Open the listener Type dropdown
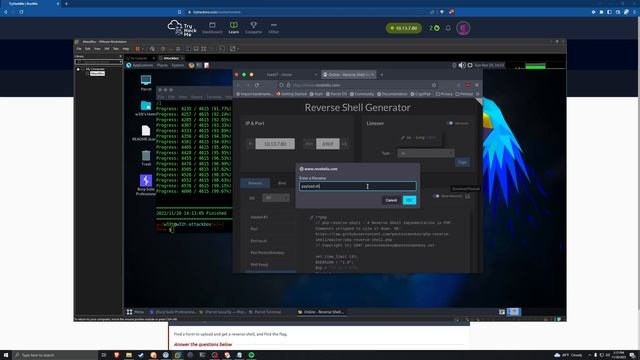Image resolution: width=640 pixels, height=360 pixels. point(425,153)
